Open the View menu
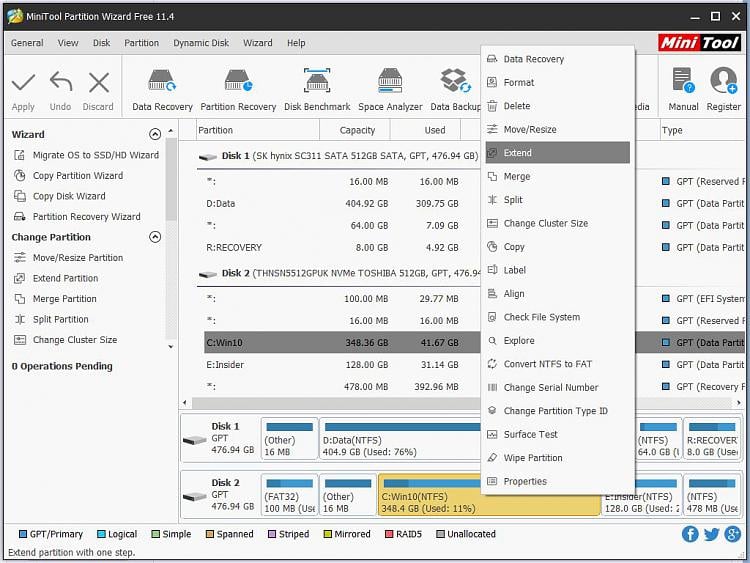 click(x=68, y=43)
